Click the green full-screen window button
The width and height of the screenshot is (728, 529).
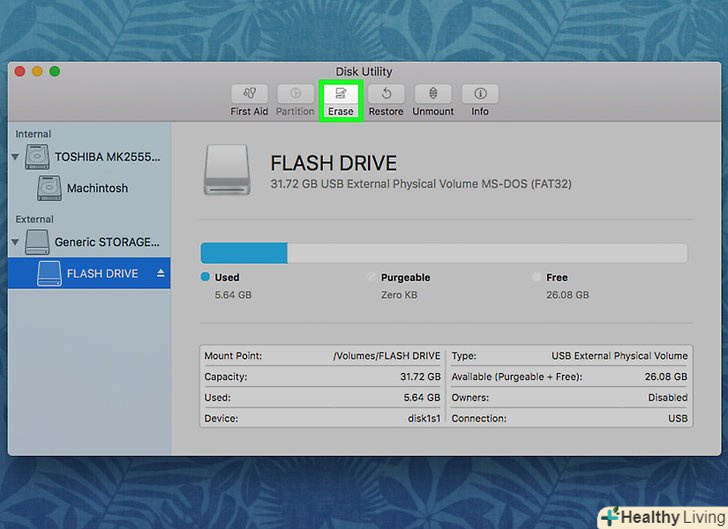tap(55, 72)
